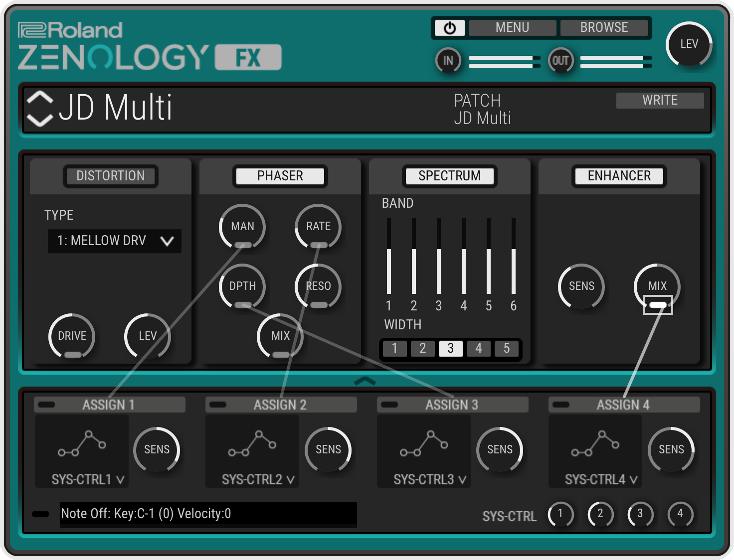Disable the ENHANCER effect block
734x560 pixels.
619,176
